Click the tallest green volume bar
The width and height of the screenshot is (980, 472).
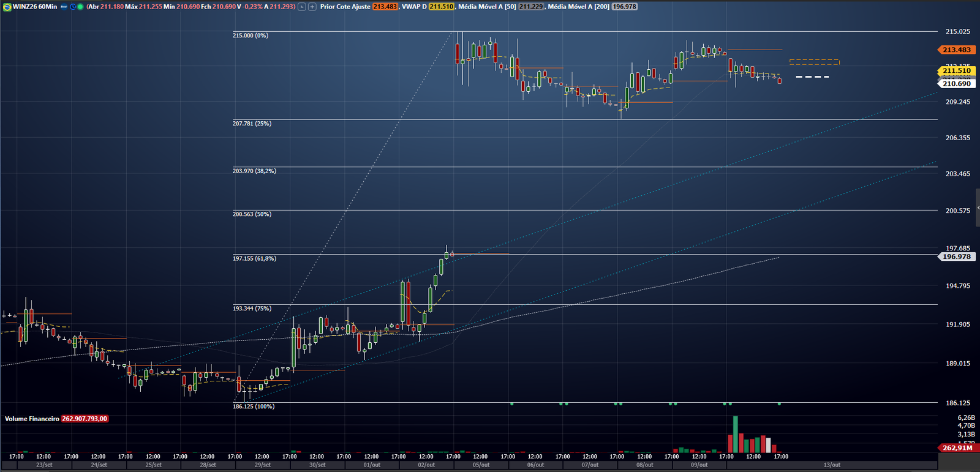coord(736,434)
